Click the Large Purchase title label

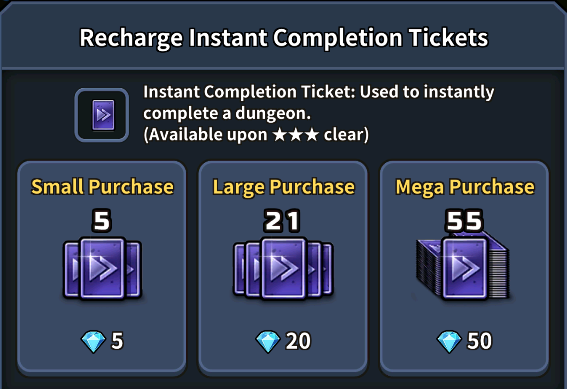point(284,187)
